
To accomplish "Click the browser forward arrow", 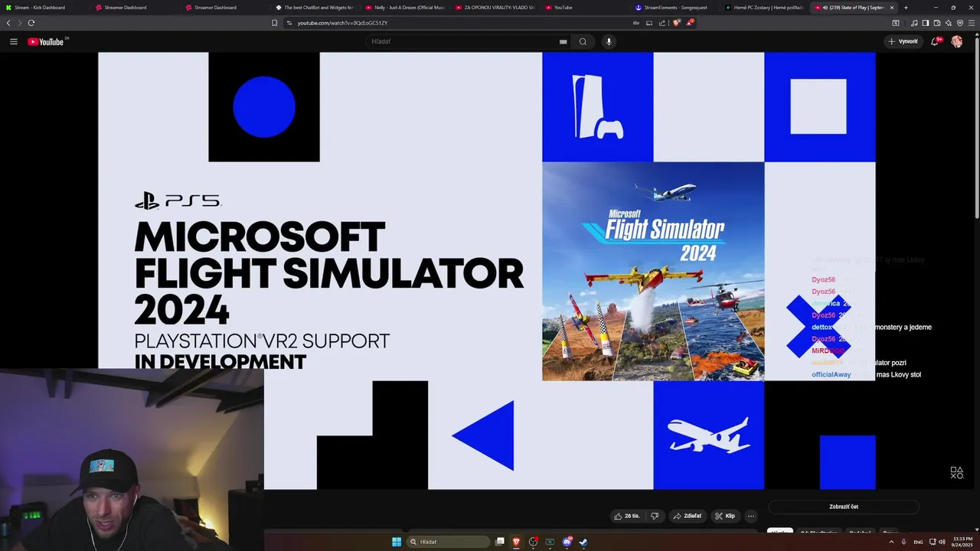I will (19, 23).
